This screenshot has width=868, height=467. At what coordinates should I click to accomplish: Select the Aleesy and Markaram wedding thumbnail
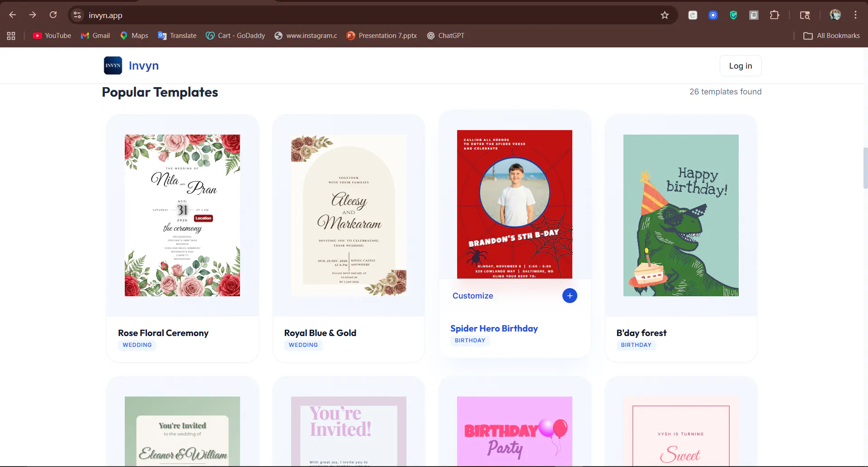[x=349, y=215]
